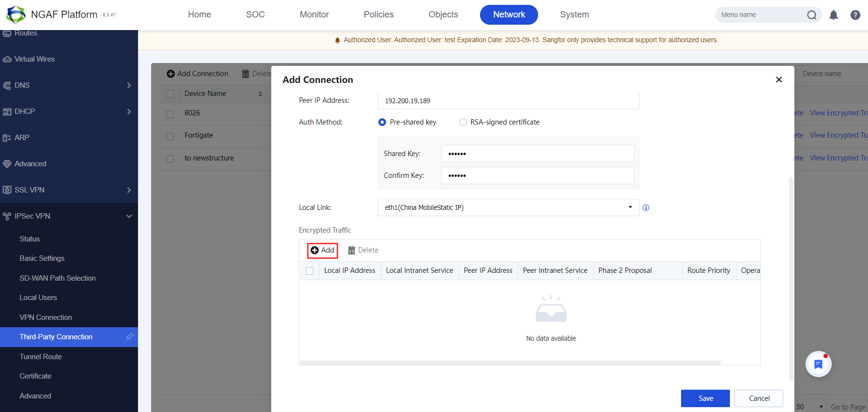
Task: Click the Local Link info icon
Action: pos(646,207)
